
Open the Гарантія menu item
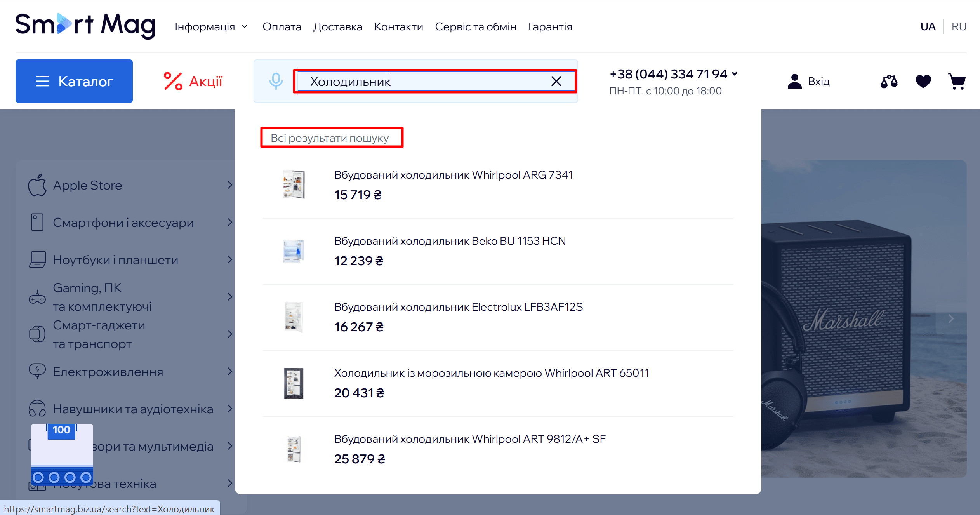click(550, 26)
